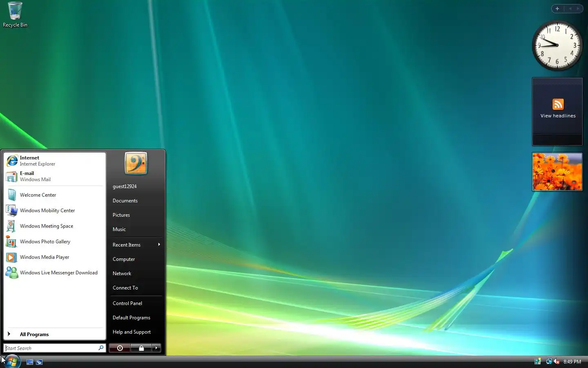Image resolution: width=588 pixels, height=368 pixels.
Task: Open the Recycle Bin desktop icon
Action: pos(15,15)
